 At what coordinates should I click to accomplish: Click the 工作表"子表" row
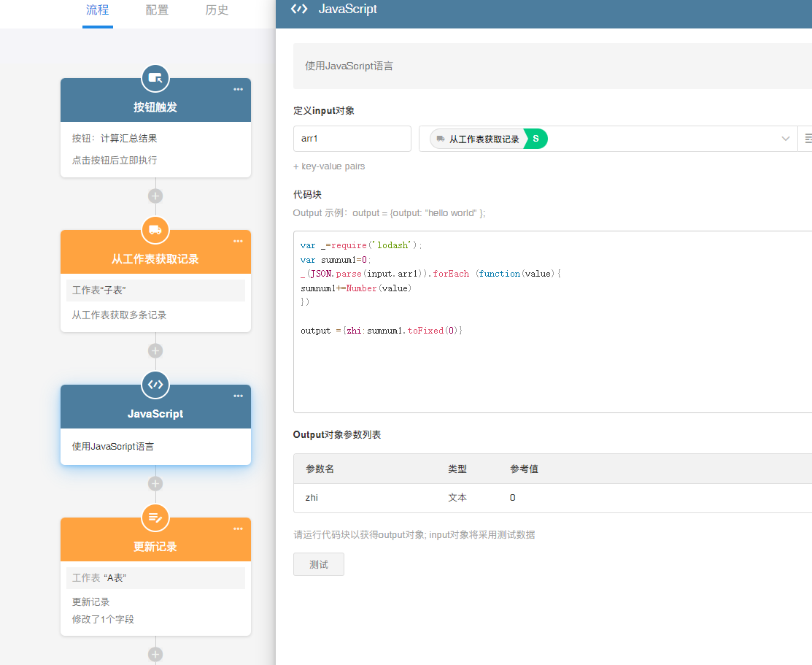click(155, 291)
